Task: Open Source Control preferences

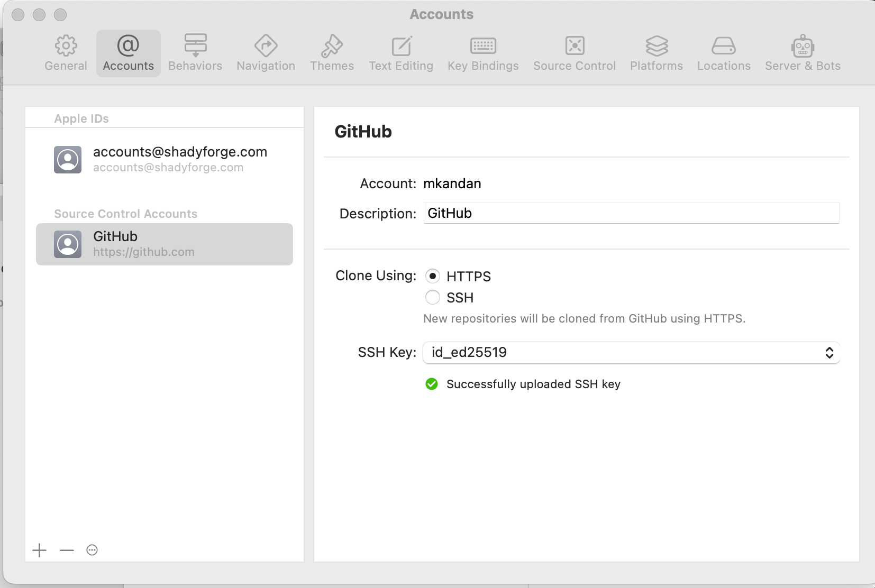Action: [575, 53]
